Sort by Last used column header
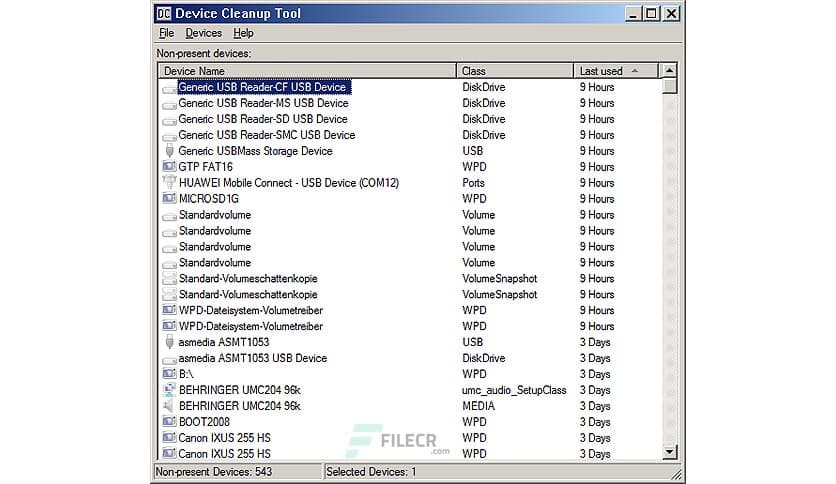The image size is (836, 484). 616,71
